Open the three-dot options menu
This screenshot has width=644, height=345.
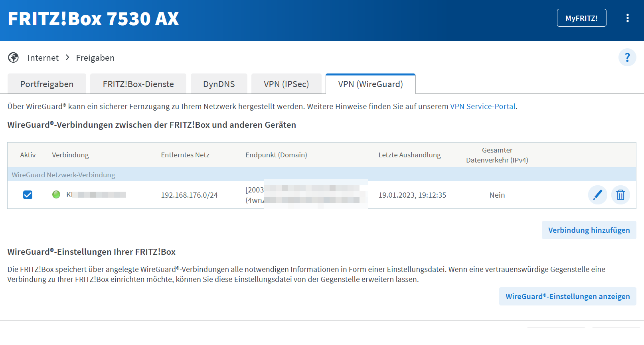pos(627,18)
